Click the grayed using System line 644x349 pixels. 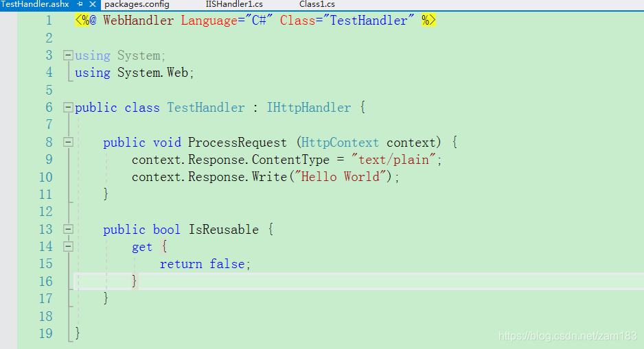120,56
